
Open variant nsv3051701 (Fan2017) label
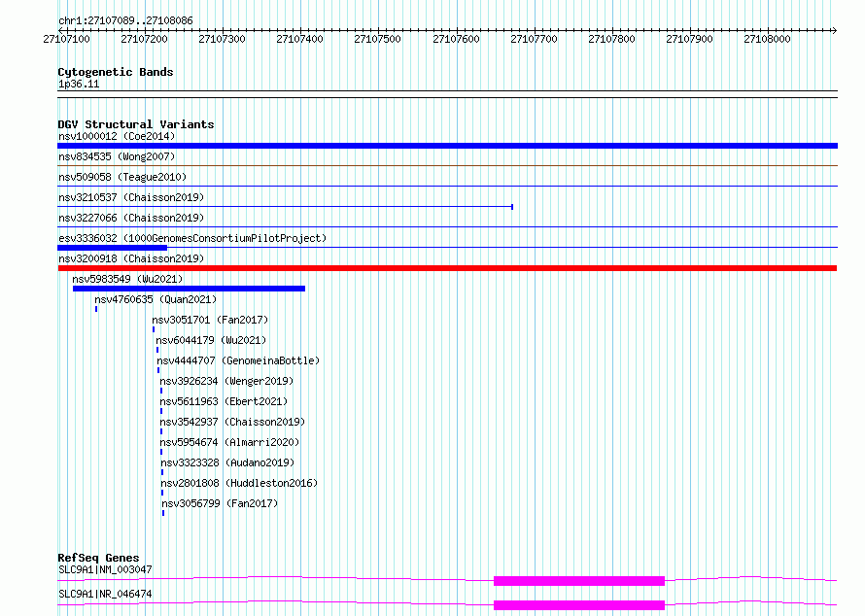(x=210, y=320)
